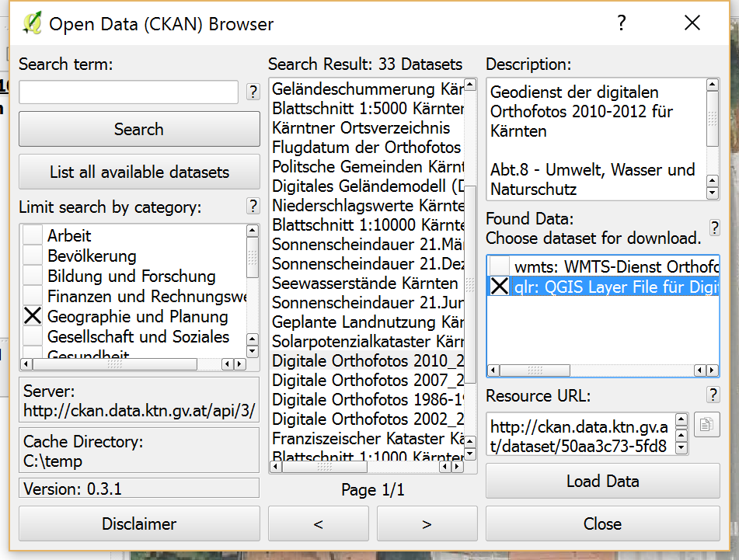
Task: Click the Found Data help icon
Action: pyautogui.click(x=714, y=228)
